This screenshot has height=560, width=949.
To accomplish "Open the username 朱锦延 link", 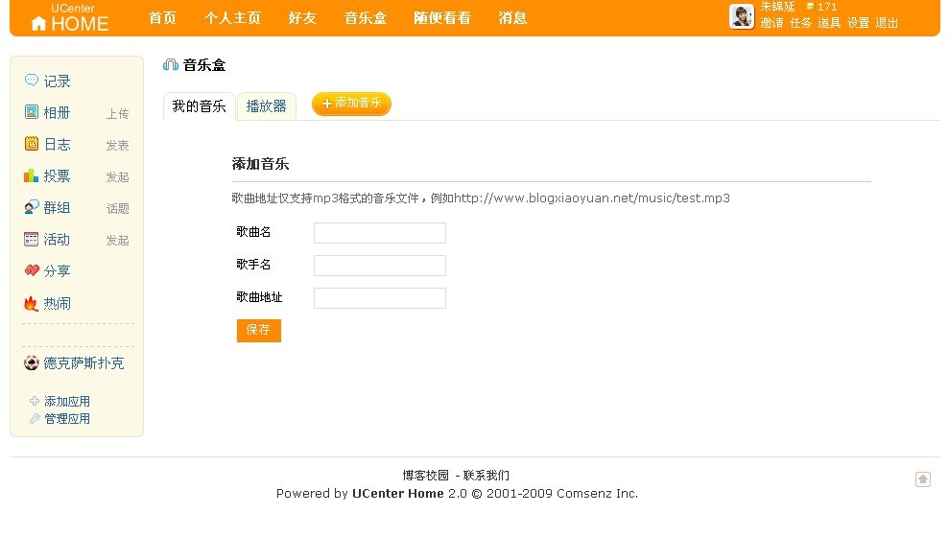I will (x=778, y=7).
